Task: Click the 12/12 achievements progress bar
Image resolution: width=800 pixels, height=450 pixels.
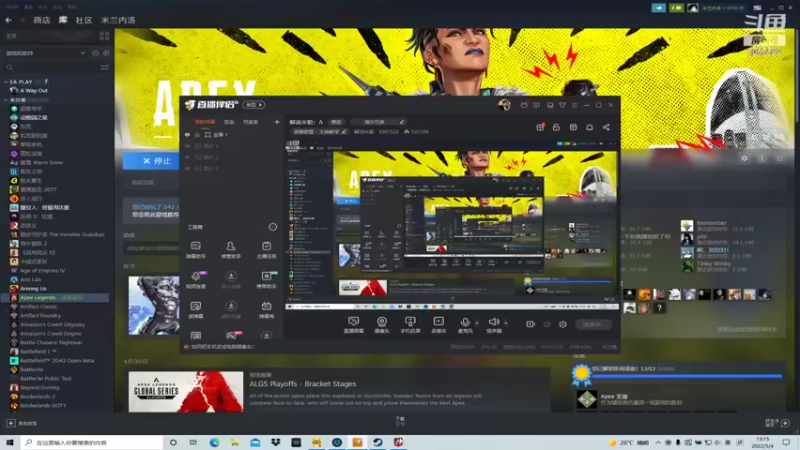Action: tap(687, 376)
